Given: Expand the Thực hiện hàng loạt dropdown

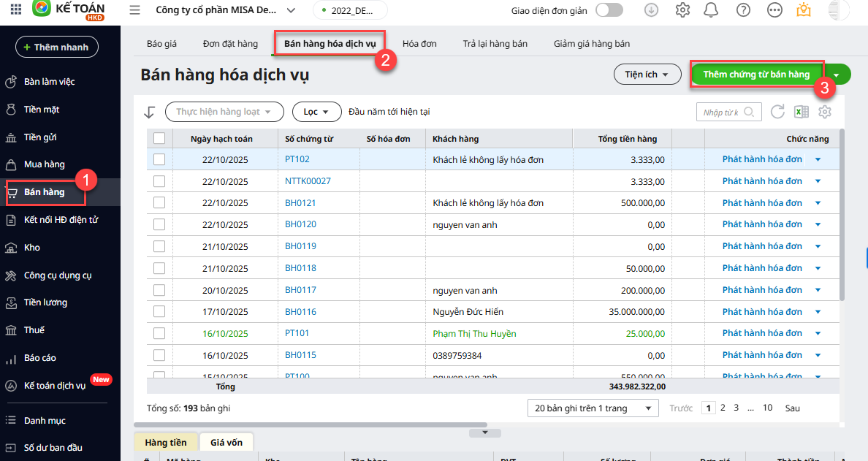Looking at the screenshot, I should [224, 112].
